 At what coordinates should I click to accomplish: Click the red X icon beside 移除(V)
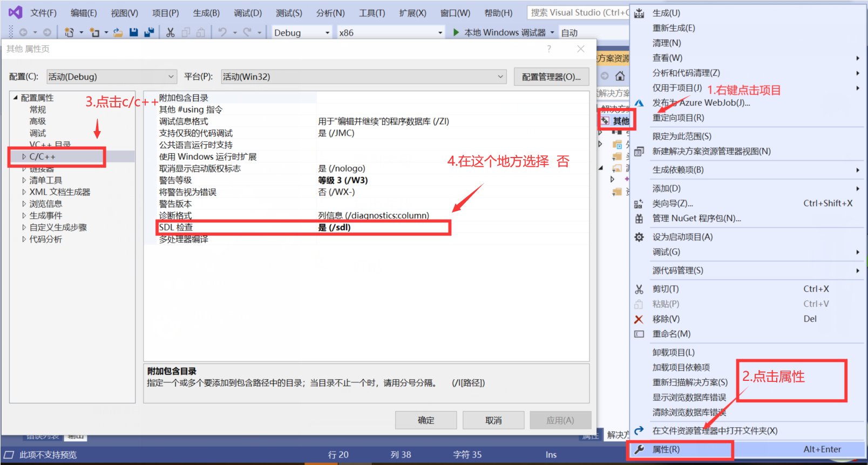pos(639,319)
